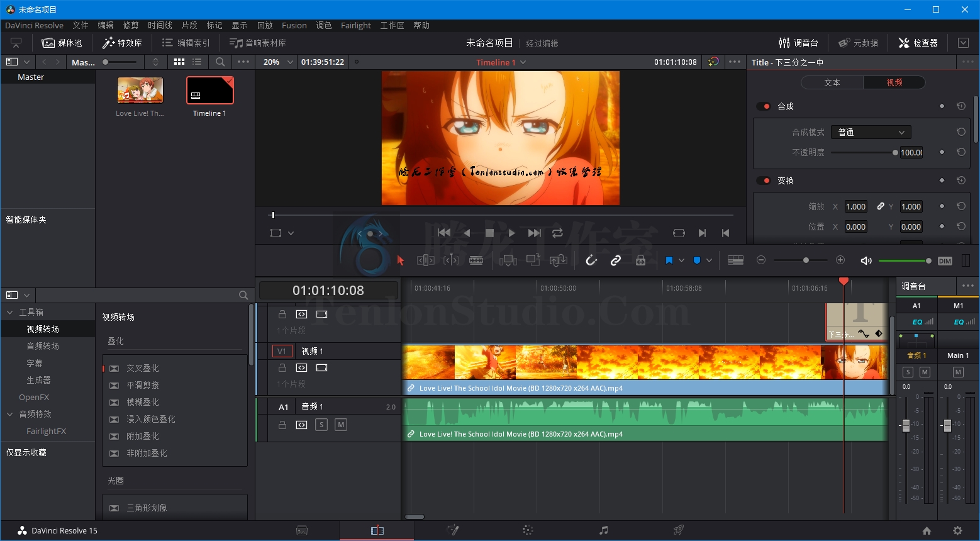
Task: Adjust the 不透明度 opacity slider
Action: 864,152
